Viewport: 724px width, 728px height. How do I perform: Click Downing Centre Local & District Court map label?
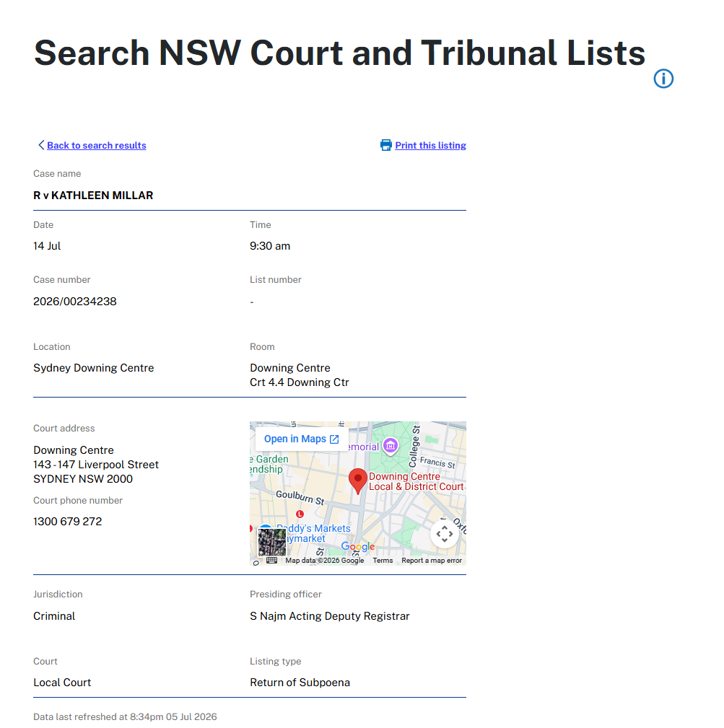[x=416, y=481]
